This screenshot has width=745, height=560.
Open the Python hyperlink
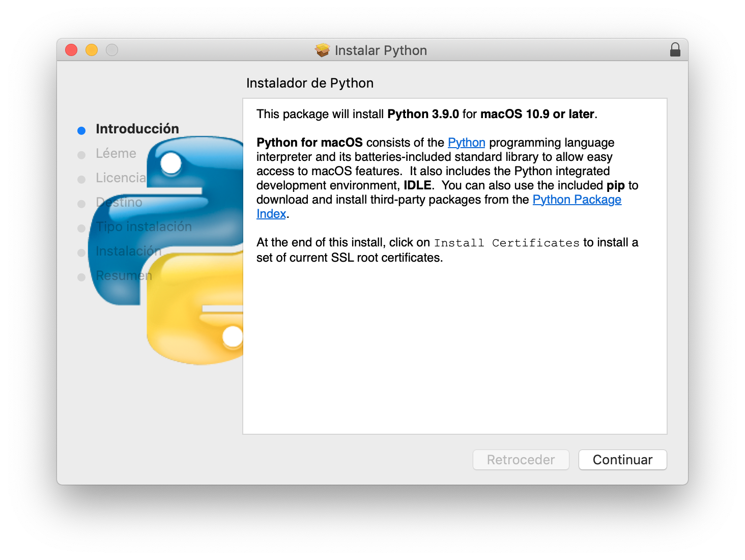pyautogui.click(x=466, y=143)
